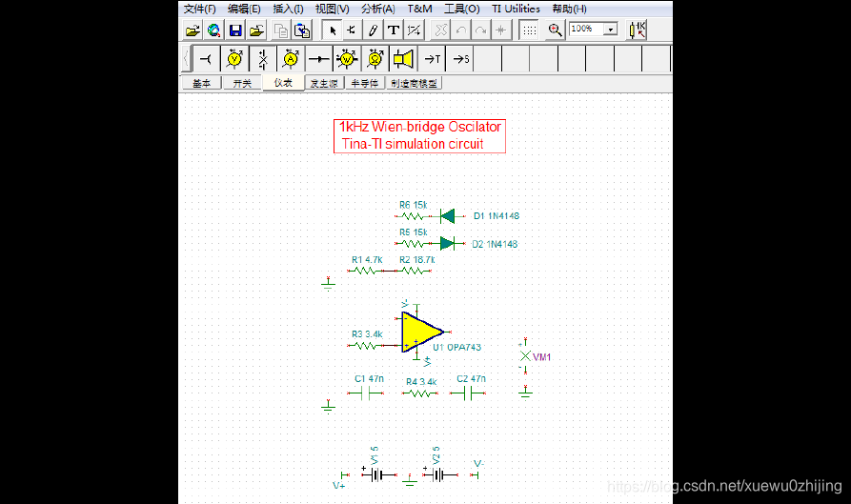Click the web globe open icon
Viewport: 851px width, 504px height.
click(x=213, y=30)
